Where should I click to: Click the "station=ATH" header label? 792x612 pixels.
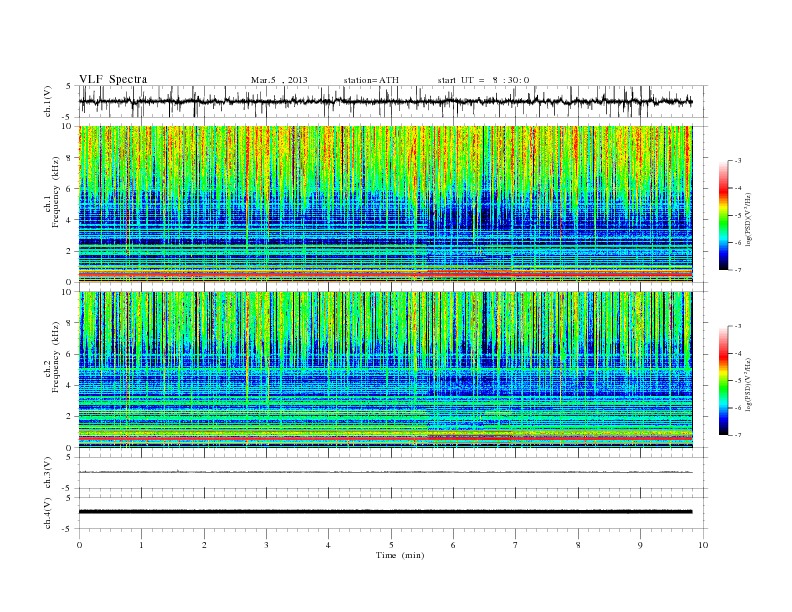coord(371,80)
